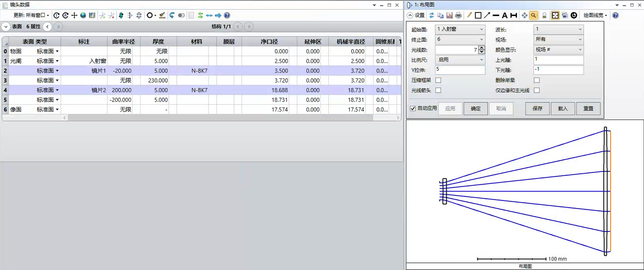Click the blue opposing arrows icon in lens toolbar

209,15
